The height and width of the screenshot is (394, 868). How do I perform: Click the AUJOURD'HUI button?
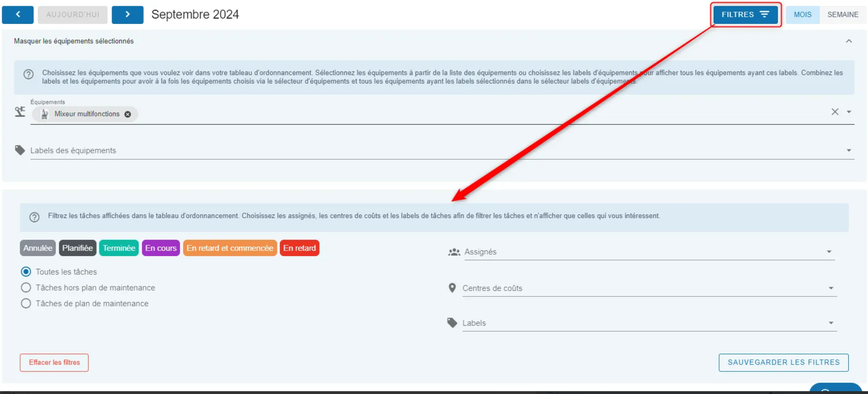coord(73,15)
